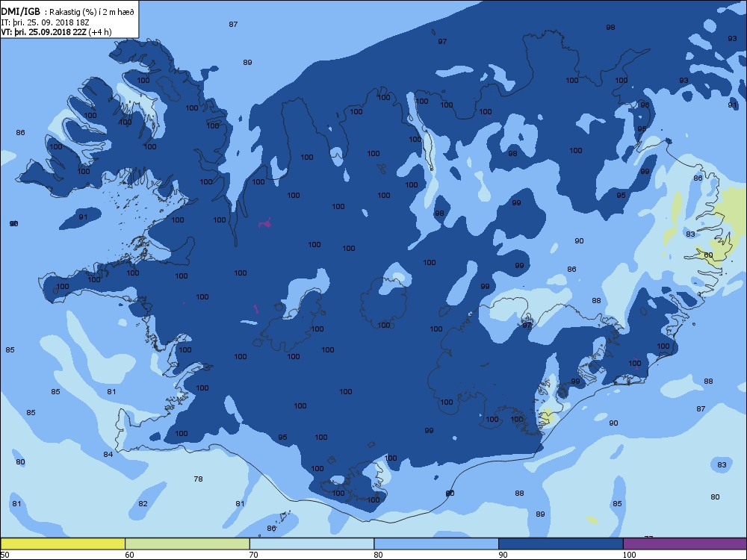
Task: Click the 82 humidity value on the map
Action: click(143, 503)
